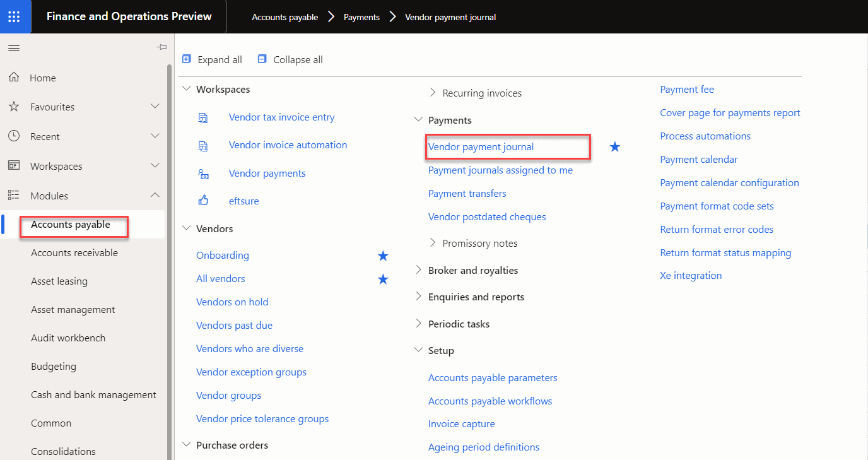The image size is (868, 460).
Task: Expand Broker and royalties
Action: pos(418,270)
